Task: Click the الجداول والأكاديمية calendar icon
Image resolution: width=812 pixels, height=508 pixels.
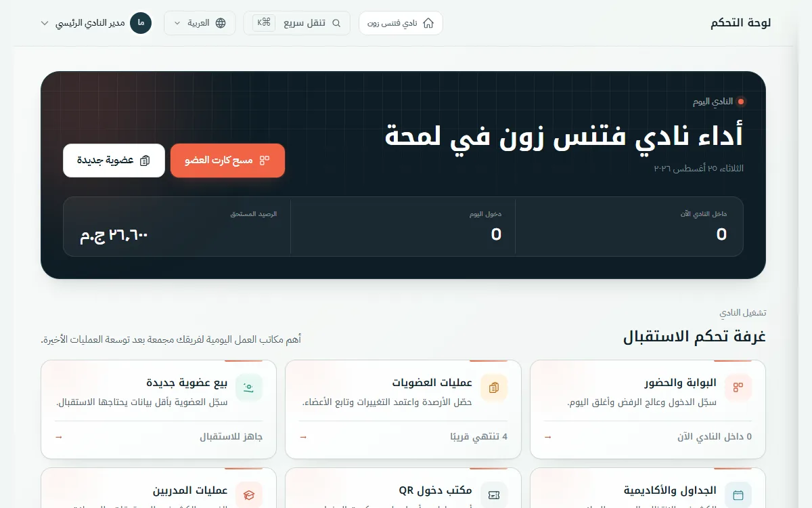Action: (x=738, y=494)
